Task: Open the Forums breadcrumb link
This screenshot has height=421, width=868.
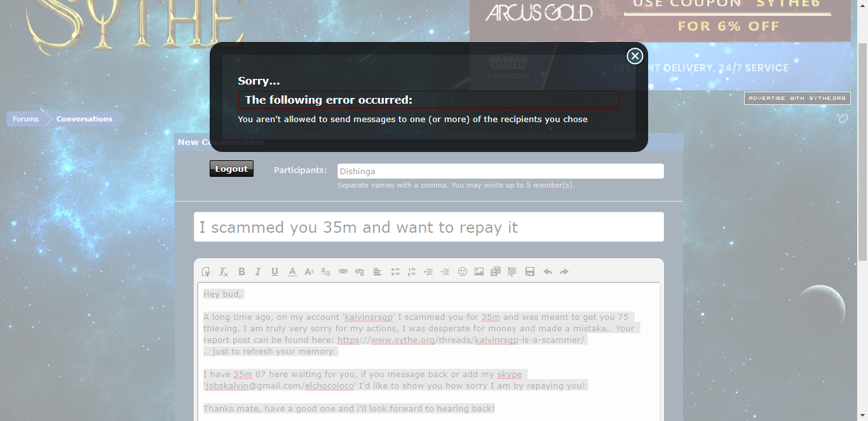Action: pyautogui.click(x=25, y=119)
